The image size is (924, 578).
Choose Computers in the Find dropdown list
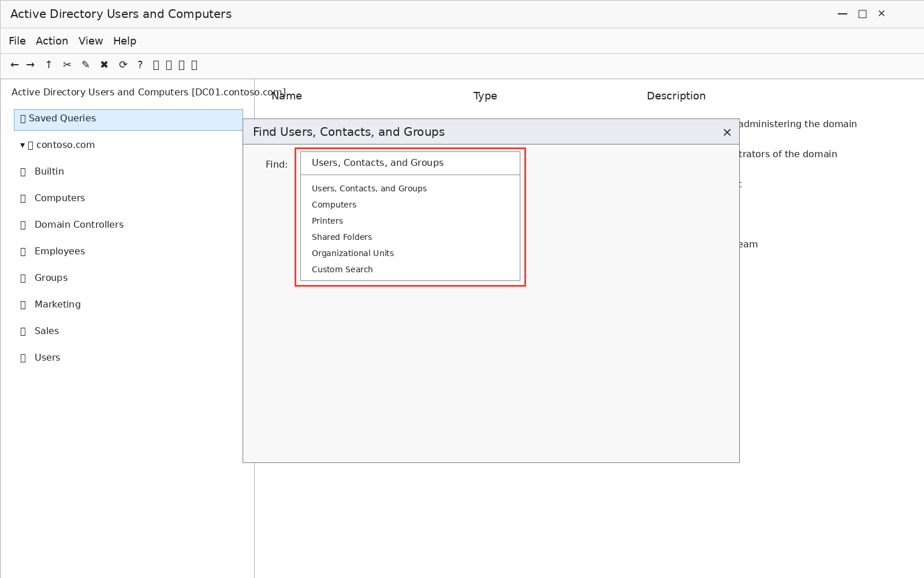[334, 205]
